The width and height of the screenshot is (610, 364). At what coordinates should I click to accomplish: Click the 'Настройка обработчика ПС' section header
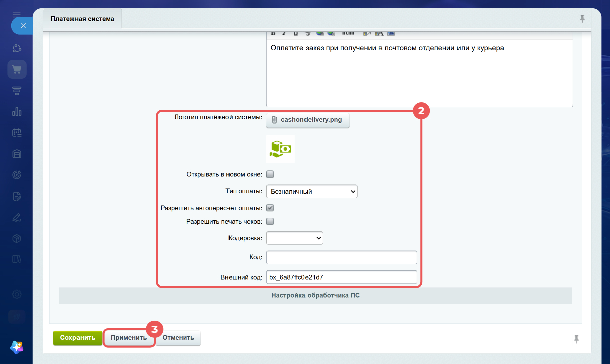[x=316, y=296]
